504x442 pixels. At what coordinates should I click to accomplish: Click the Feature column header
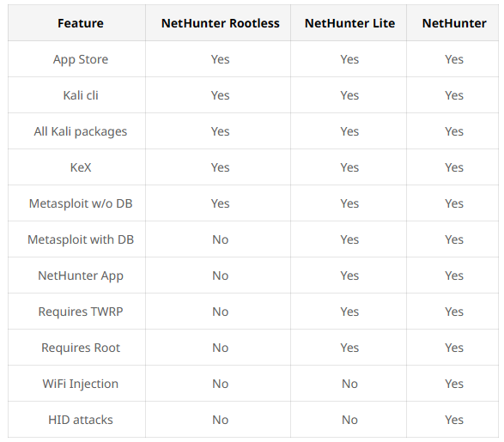tap(81, 23)
